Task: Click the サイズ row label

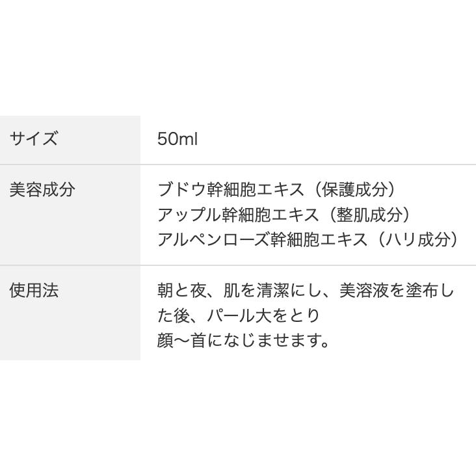Action: [x=33, y=139]
